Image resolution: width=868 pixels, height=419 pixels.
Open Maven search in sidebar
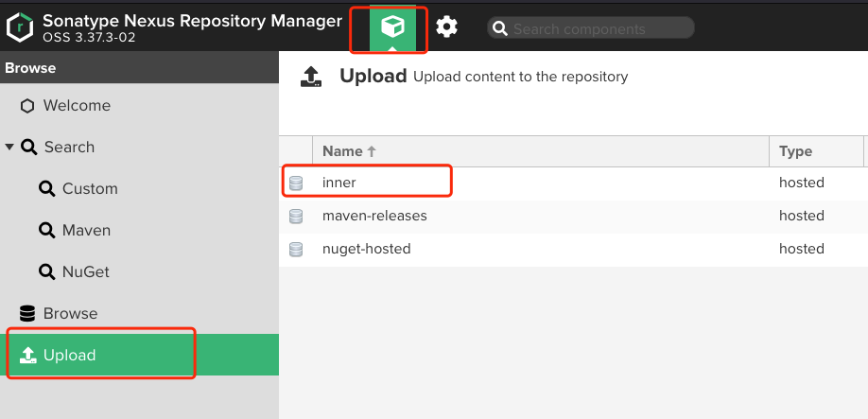click(86, 231)
